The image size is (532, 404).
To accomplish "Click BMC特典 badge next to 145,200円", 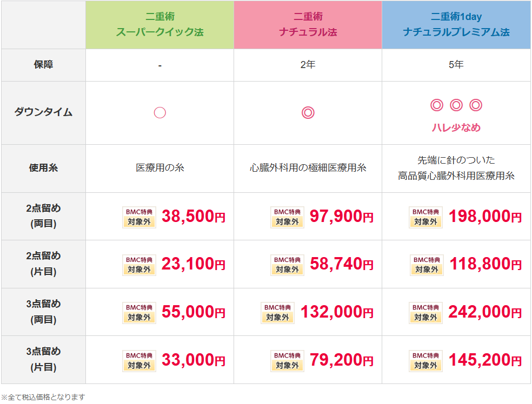I will 425,361.
